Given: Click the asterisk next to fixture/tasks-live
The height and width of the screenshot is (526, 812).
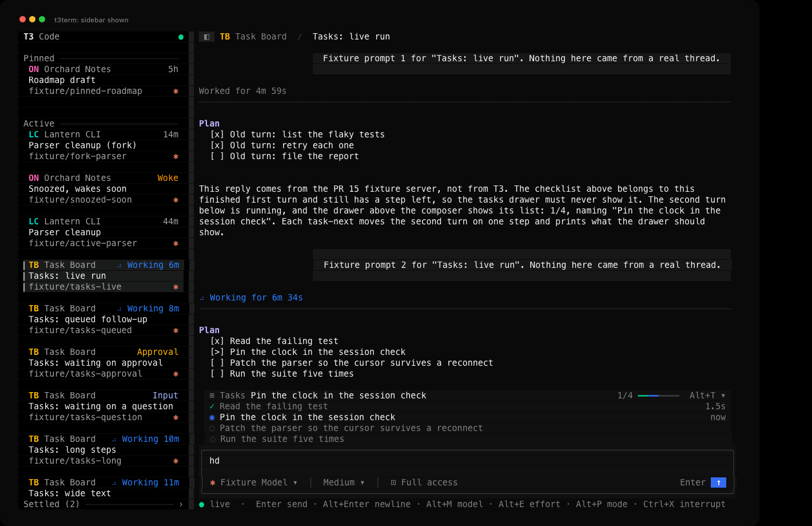Looking at the screenshot, I should pyautogui.click(x=176, y=287).
